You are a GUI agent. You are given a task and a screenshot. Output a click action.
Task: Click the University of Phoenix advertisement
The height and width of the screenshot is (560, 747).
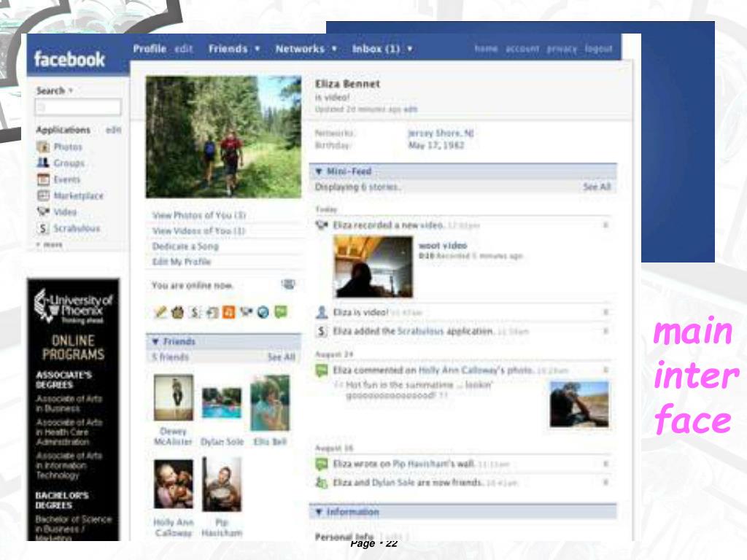coord(74,410)
